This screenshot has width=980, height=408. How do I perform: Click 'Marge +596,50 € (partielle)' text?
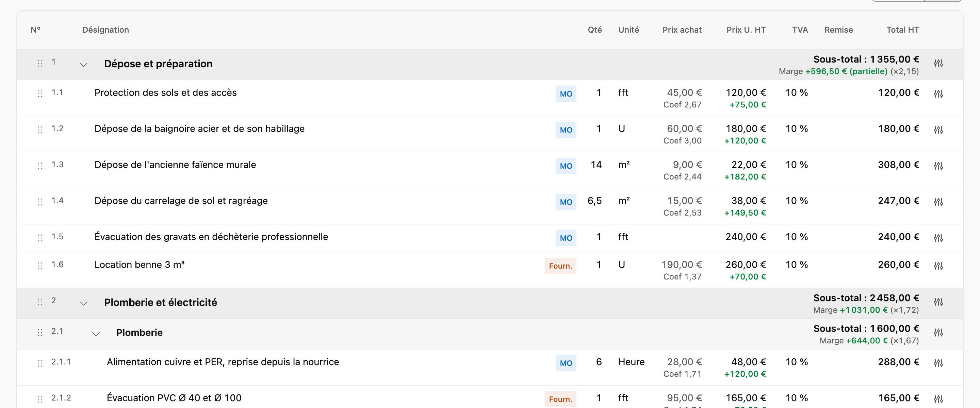[x=833, y=71]
